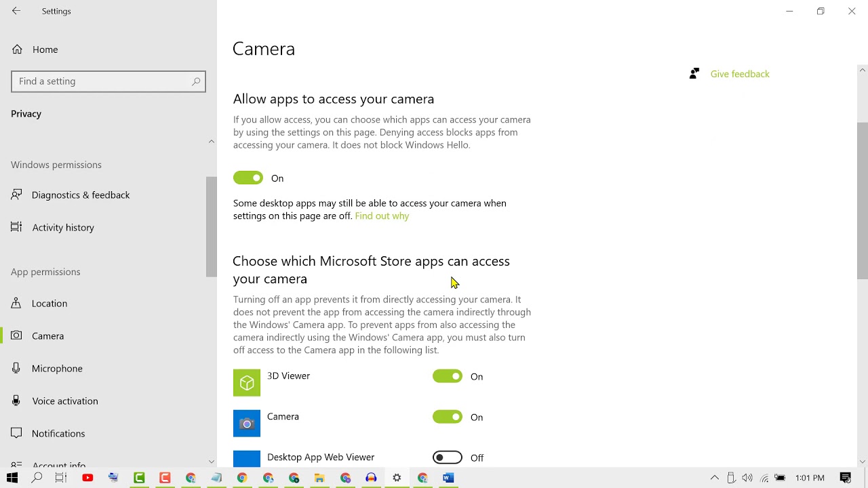Open Wi-Fi network status in tray
This screenshot has width=868, height=488.
click(x=764, y=478)
